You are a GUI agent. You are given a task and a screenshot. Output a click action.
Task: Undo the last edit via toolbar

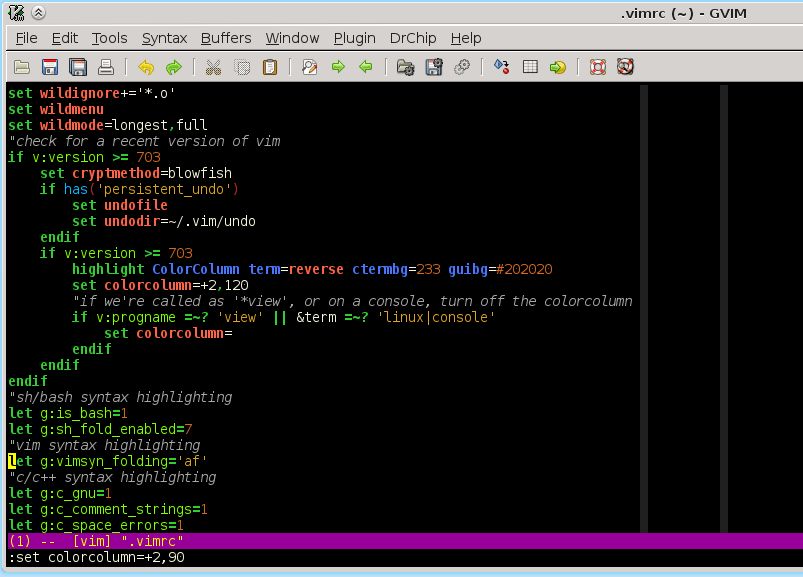pos(144,67)
